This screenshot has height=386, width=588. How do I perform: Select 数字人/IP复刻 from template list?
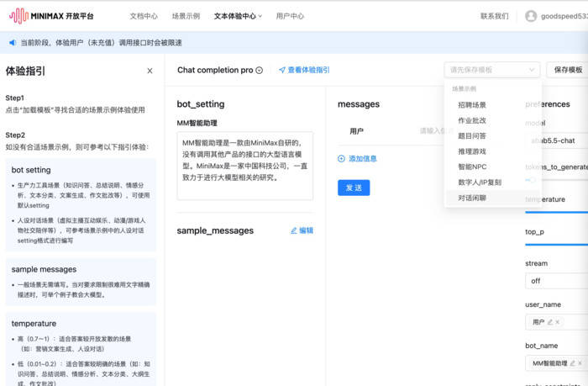[x=493, y=182]
